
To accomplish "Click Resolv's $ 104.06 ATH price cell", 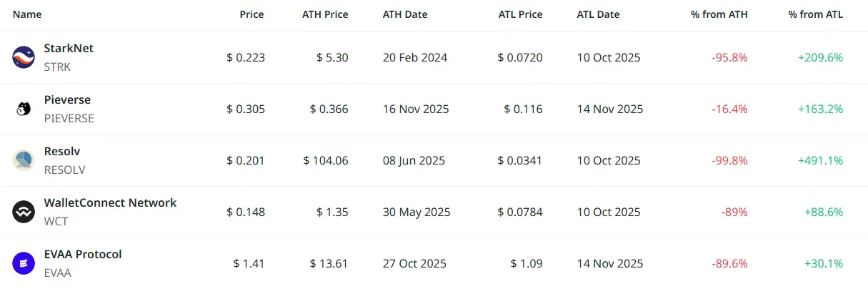I will pos(326,160).
